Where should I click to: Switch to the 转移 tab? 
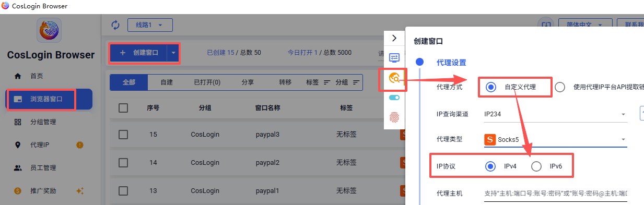285,82
